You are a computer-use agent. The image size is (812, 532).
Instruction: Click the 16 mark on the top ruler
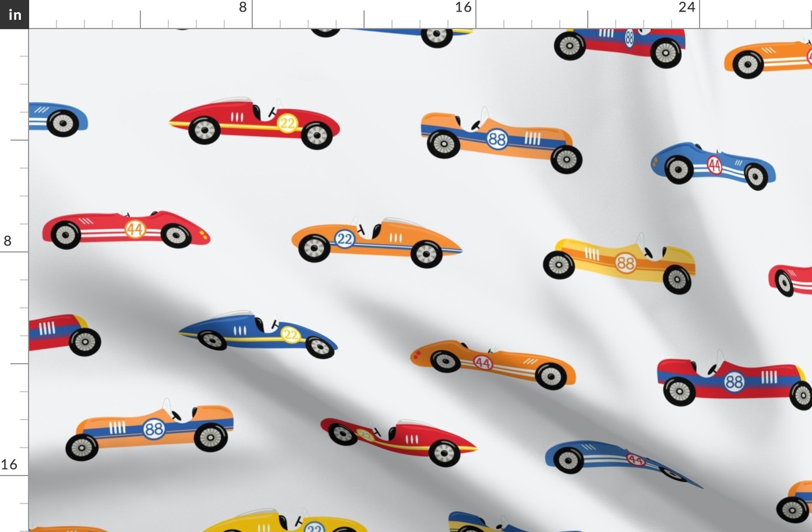pyautogui.click(x=463, y=8)
